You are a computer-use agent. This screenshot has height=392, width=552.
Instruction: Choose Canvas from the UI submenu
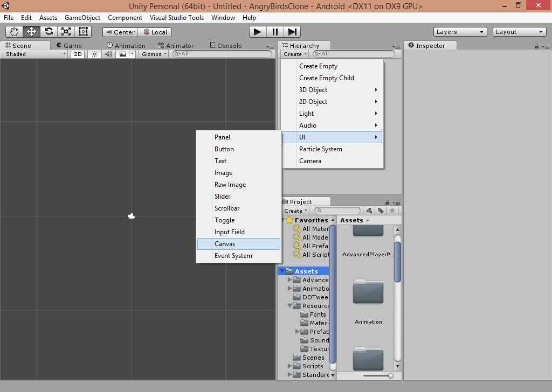(x=239, y=244)
